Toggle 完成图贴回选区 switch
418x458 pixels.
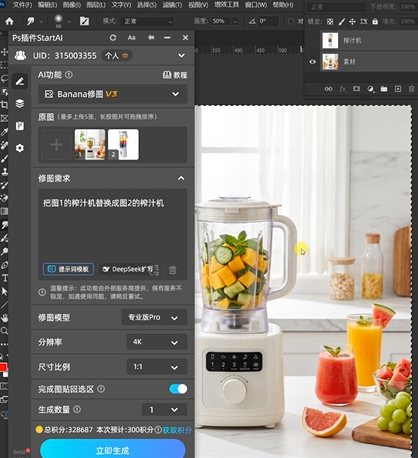coord(178,389)
